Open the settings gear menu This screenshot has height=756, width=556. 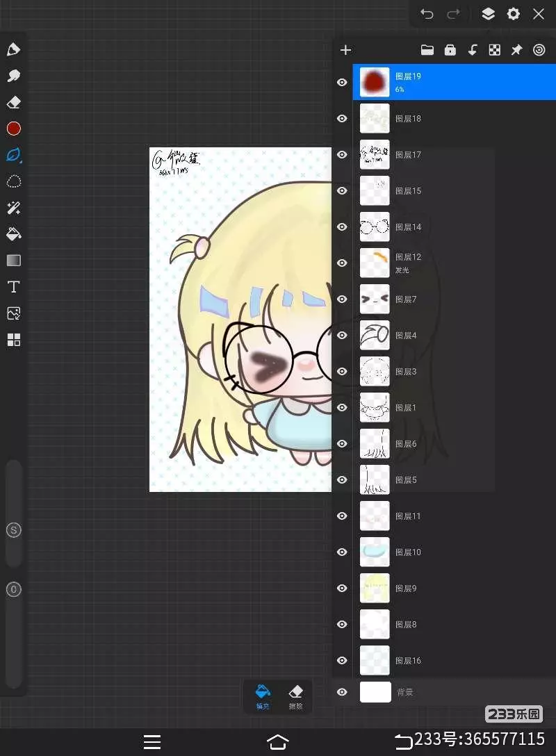coord(514,14)
